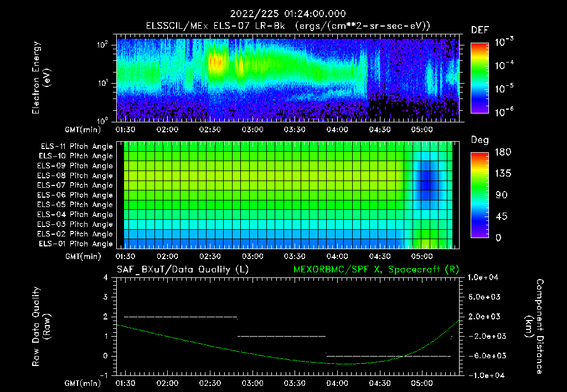567x392 pixels.
Task: Select the Electron Energy (eV) axis label
Action: coord(41,78)
